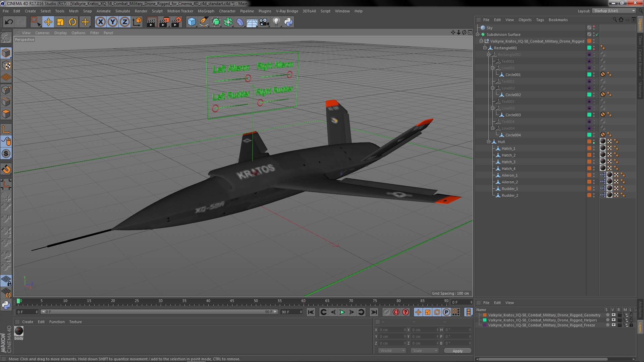This screenshot has height=362, width=644.
Task: Open the Python script icon in toolbar
Action: (288, 22)
